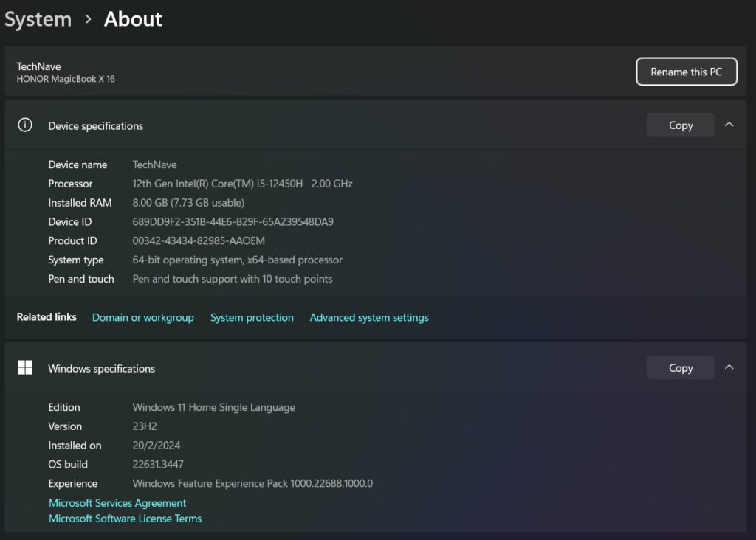Click the Device specifications header text
Image resolution: width=756 pixels, height=540 pixels.
95,125
